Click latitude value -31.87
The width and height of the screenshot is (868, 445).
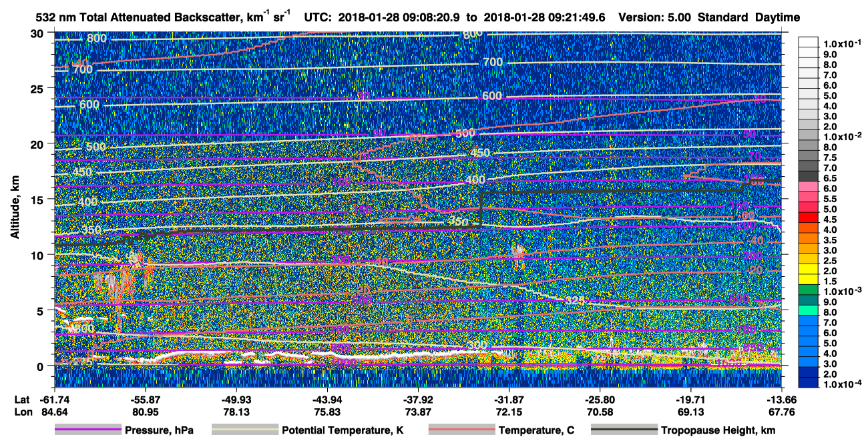pyautogui.click(x=509, y=400)
